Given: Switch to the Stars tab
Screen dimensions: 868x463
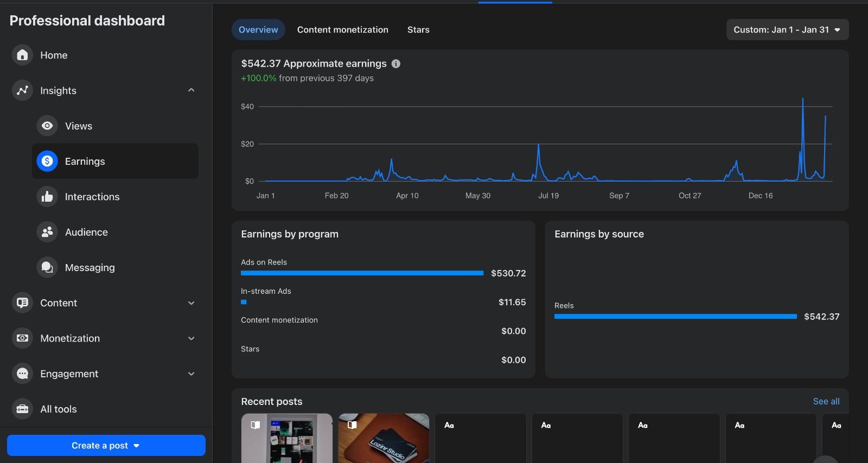Looking at the screenshot, I should click(418, 30).
